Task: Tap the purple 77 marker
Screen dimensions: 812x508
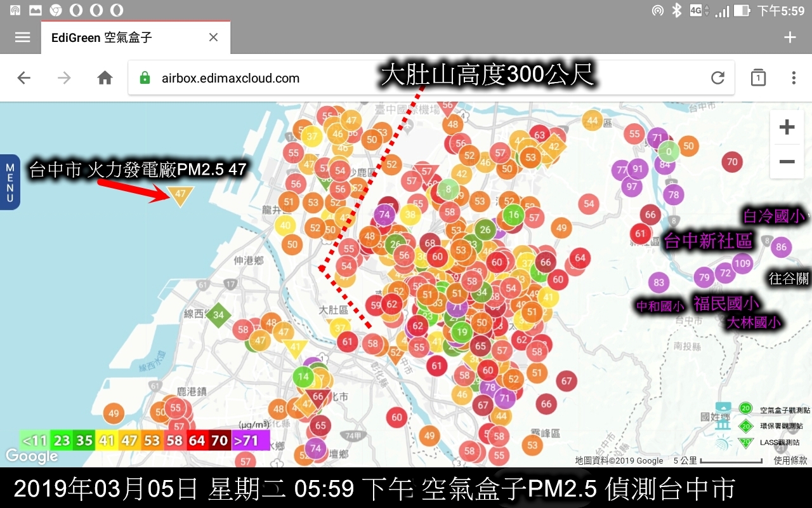Action: [621, 170]
